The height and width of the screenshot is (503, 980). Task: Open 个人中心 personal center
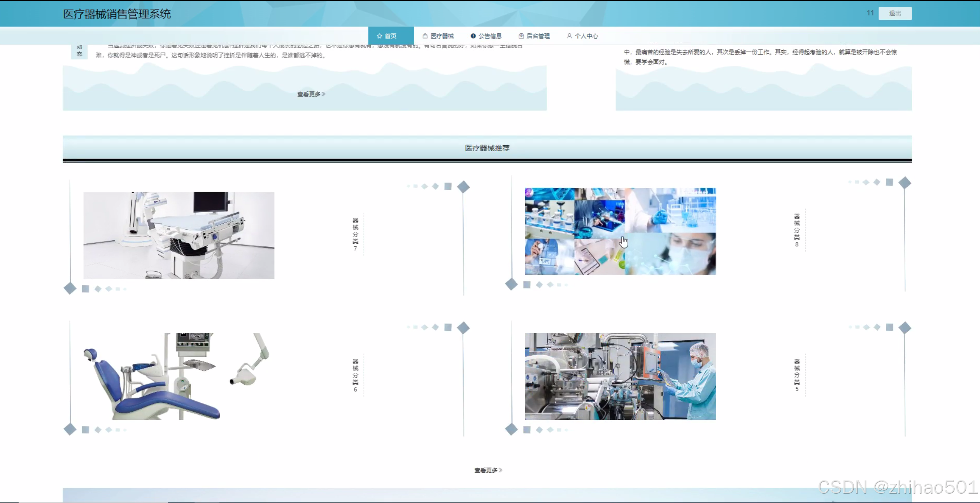pos(586,36)
